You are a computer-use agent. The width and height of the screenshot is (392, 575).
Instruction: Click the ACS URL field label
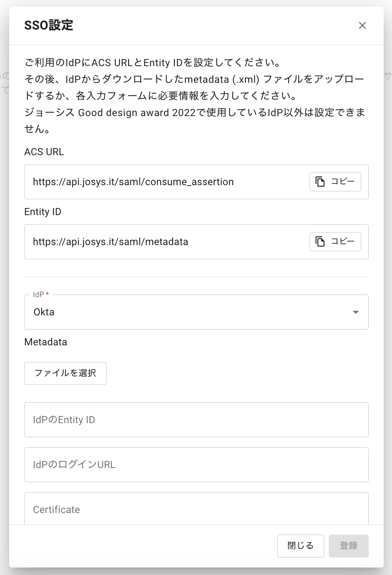coord(44,152)
